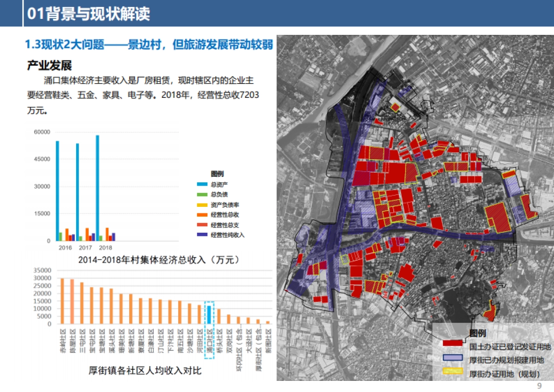This screenshot has width=554, height=392.
Task: Click the chart caption 厚街镇各社区人均收入对比
Action: [145, 371]
